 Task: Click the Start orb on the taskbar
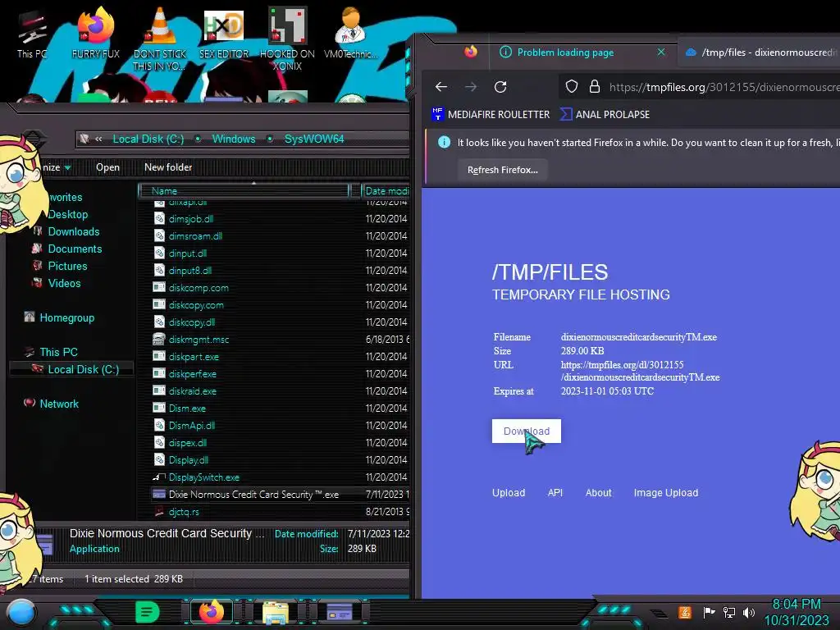[x=21, y=612]
